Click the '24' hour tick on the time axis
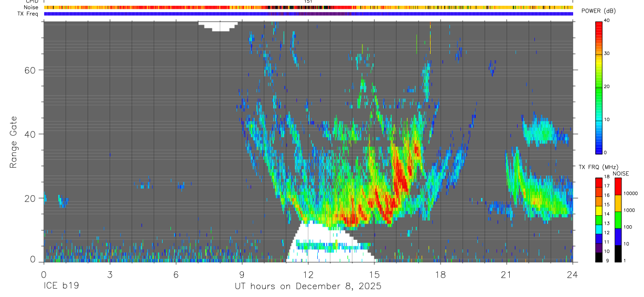644x297 pixels. tap(572, 274)
